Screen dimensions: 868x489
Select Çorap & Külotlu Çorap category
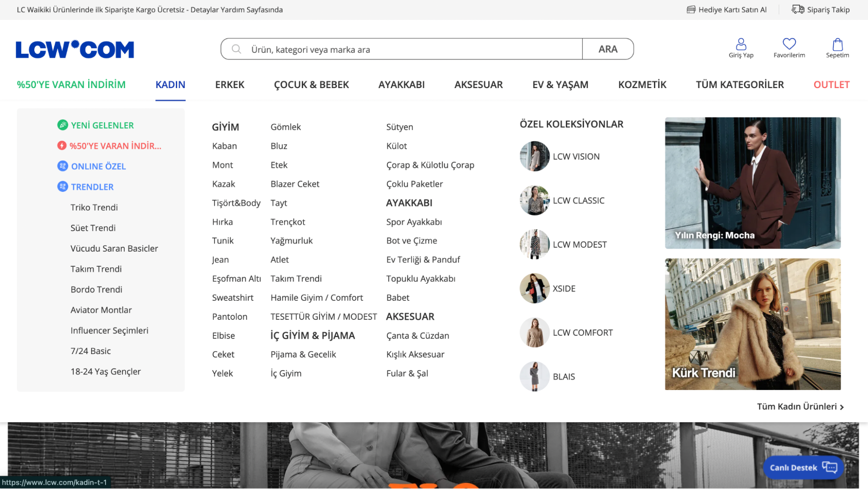pyautogui.click(x=430, y=165)
